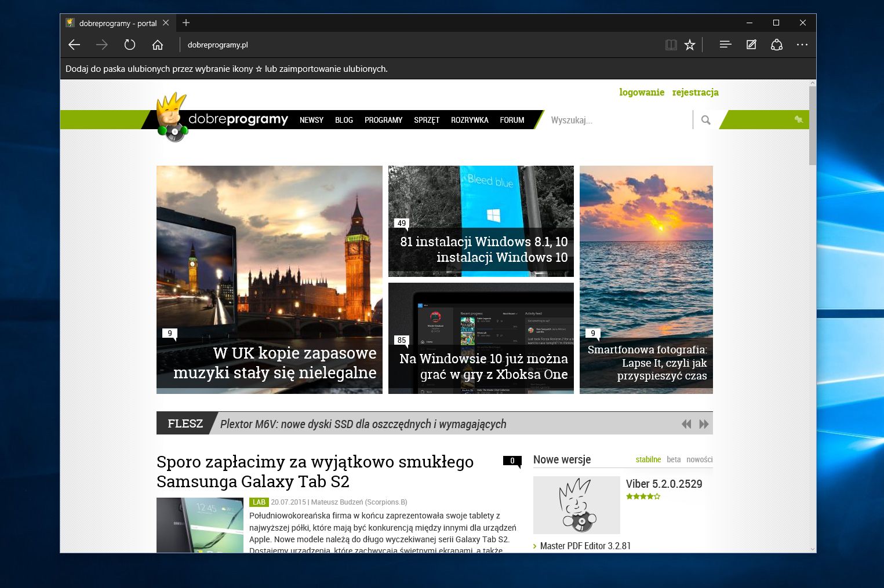Open comment count badge 0 on Samsung article

(512, 462)
